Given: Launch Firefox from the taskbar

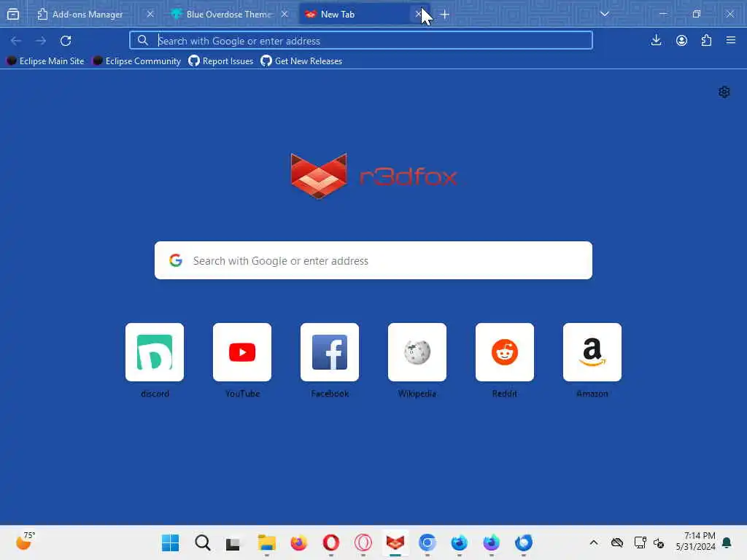Looking at the screenshot, I should coord(298,542).
